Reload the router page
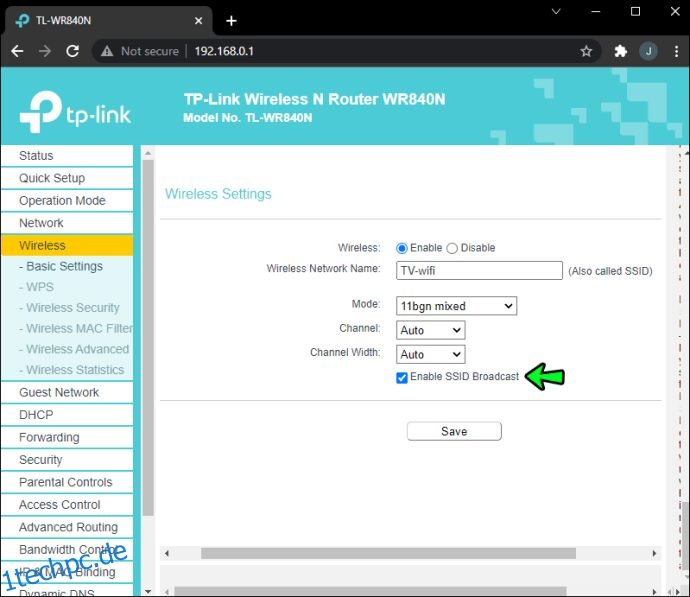Viewport: 690px width, 597px height. (x=73, y=51)
